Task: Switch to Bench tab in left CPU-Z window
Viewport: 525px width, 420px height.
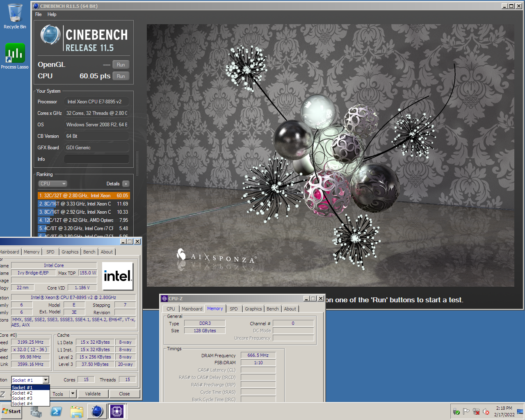Action: pyautogui.click(x=89, y=252)
